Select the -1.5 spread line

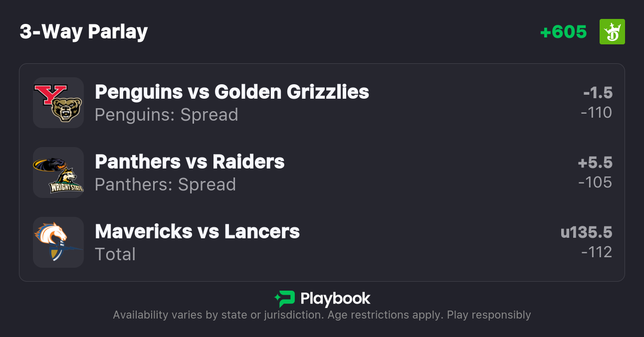pos(598,93)
